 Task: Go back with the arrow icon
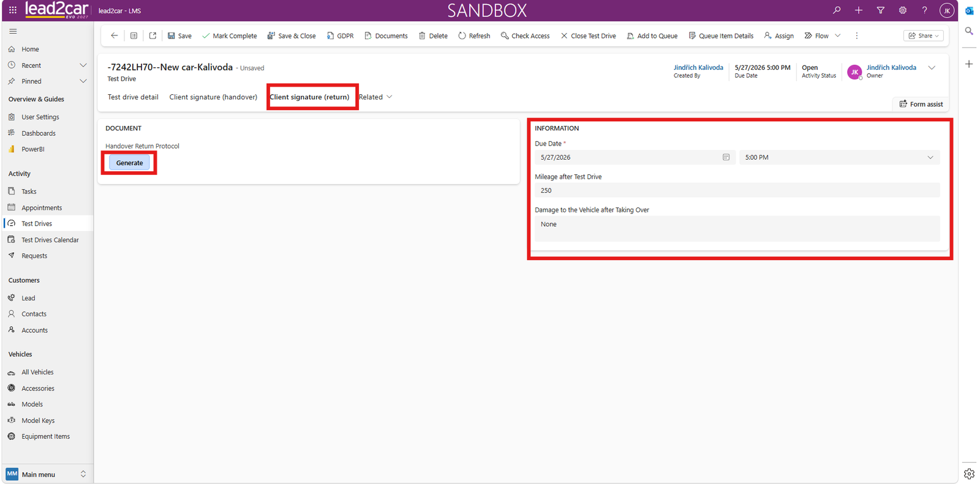[115, 35]
